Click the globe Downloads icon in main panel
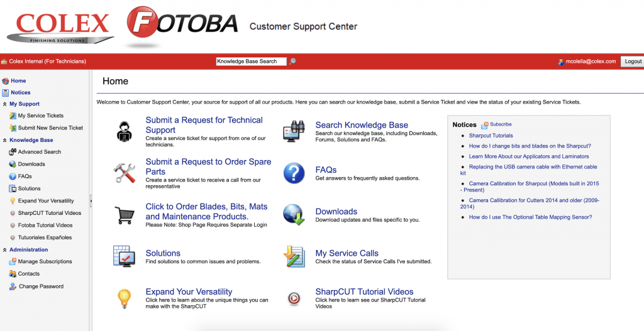Image resolution: width=644 pixels, height=331 pixels. [294, 215]
